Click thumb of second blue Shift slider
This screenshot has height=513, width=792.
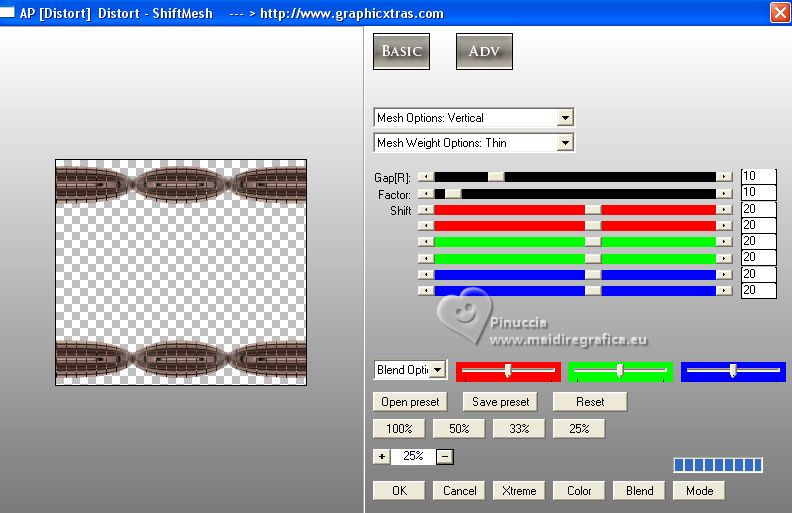coord(593,291)
